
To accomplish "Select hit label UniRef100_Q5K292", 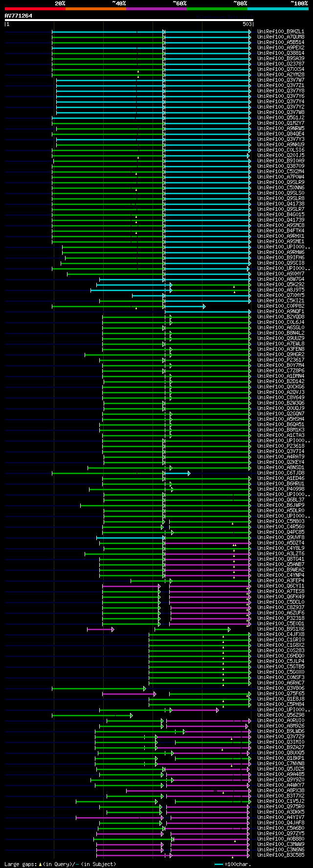I will tap(281, 285).
